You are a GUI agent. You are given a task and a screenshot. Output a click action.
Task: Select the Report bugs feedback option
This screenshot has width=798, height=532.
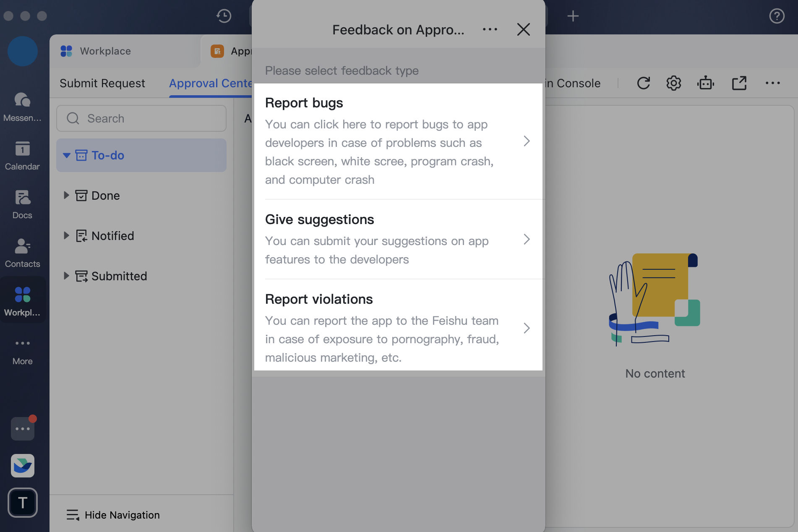(x=398, y=141)
